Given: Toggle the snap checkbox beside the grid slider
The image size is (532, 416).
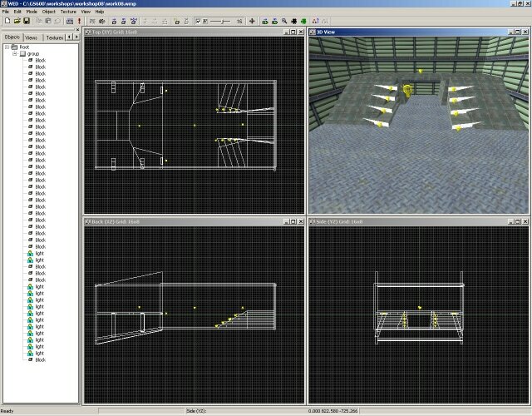Looking at the screenshot, I should point(198,22).
